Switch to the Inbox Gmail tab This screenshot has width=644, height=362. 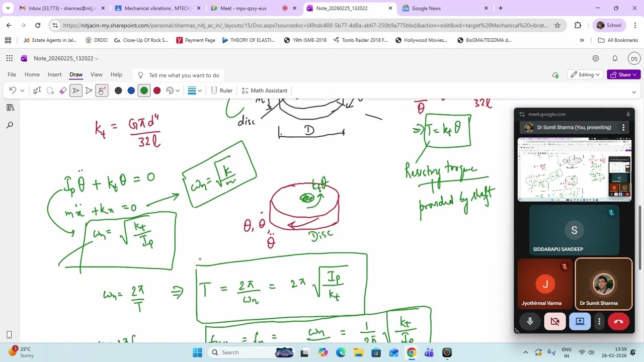62,8
